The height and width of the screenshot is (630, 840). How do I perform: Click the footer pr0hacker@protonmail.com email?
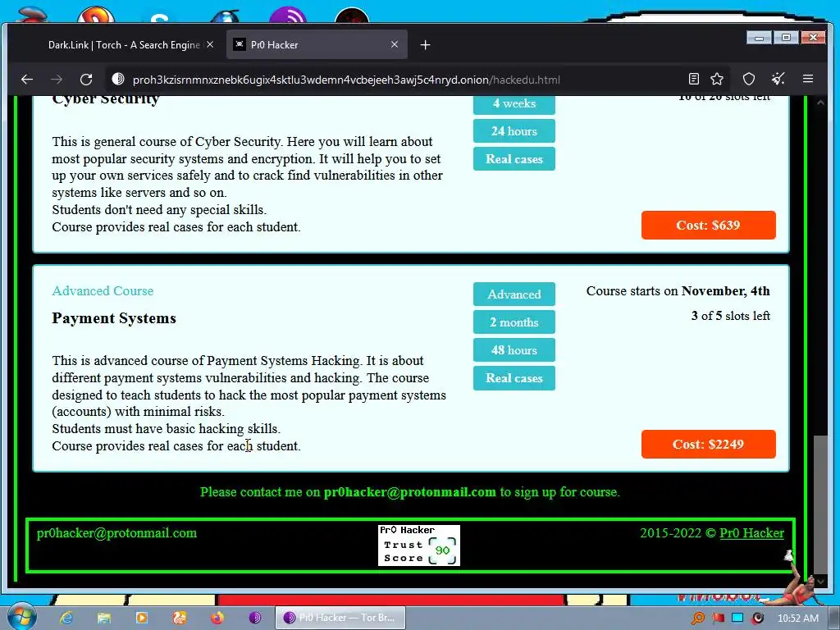click(116, 533)
